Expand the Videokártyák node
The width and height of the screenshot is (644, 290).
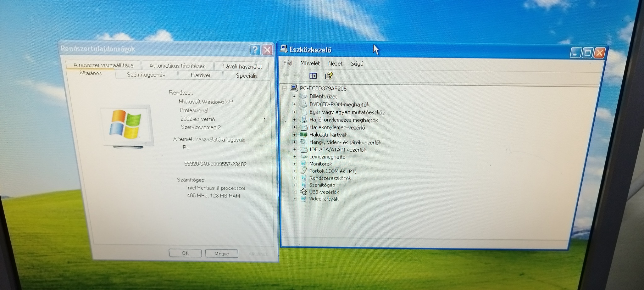coord(295,199)
